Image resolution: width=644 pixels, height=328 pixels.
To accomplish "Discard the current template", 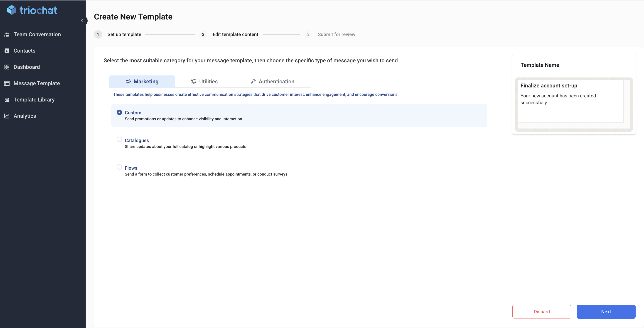I will [x=541, y=311].
